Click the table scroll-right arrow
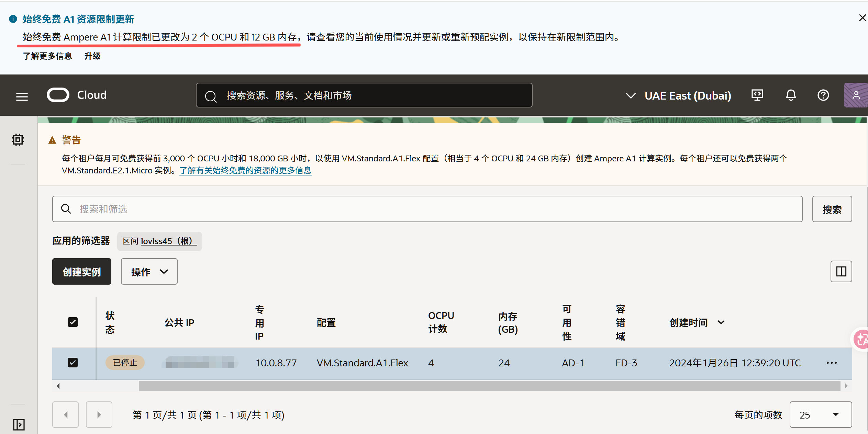The height and width of the screenshot is (434, 868). pyautogui.click(x=846, y=386)
